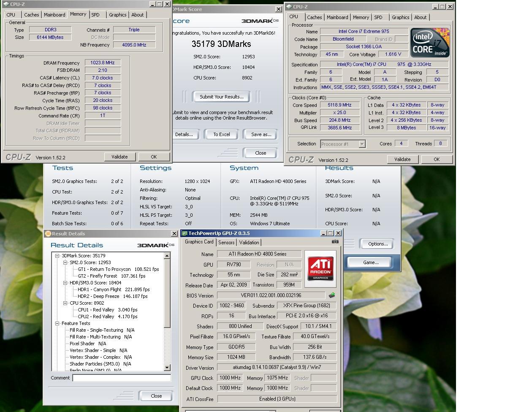Click the XFX Pine Group (1682) subvendor field
Viewport: 532px width, 412px height.
click(x=307, y=306)
